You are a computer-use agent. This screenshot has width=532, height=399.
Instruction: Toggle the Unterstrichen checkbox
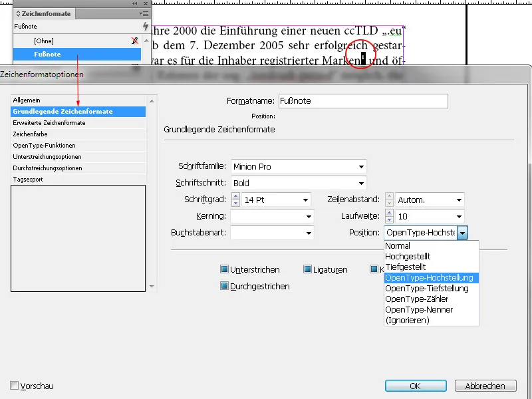224,269
